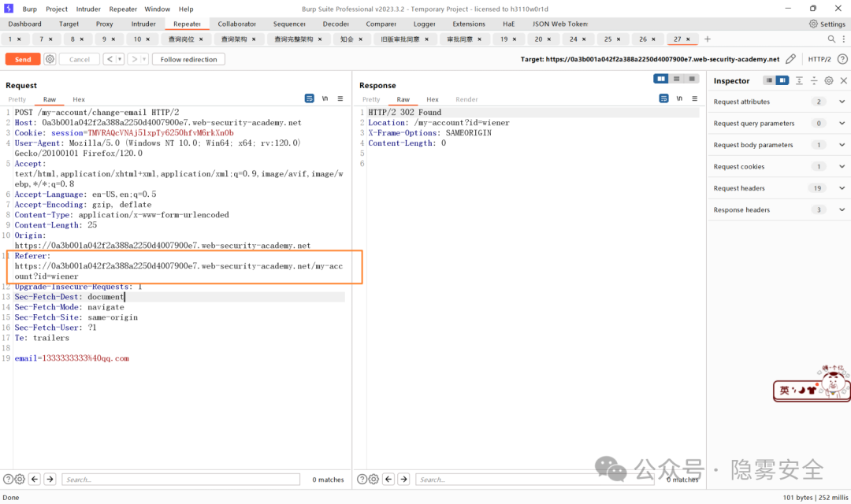The height and width of the screenshot is (504, 851).
Task: Switch to the Collaborator tab
Action: [x=236, y=24]
